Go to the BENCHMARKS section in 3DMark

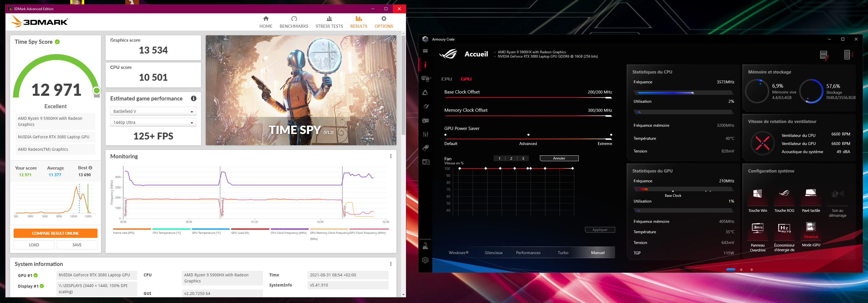click(294, 22)
